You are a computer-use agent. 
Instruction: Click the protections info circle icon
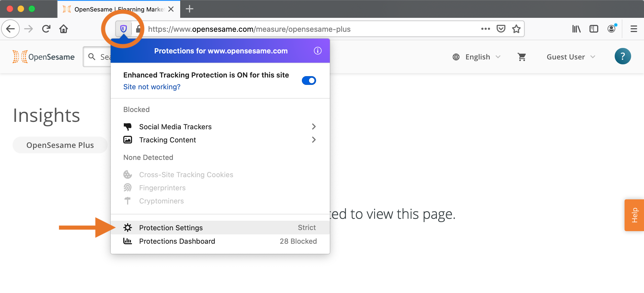click(317, 51)
